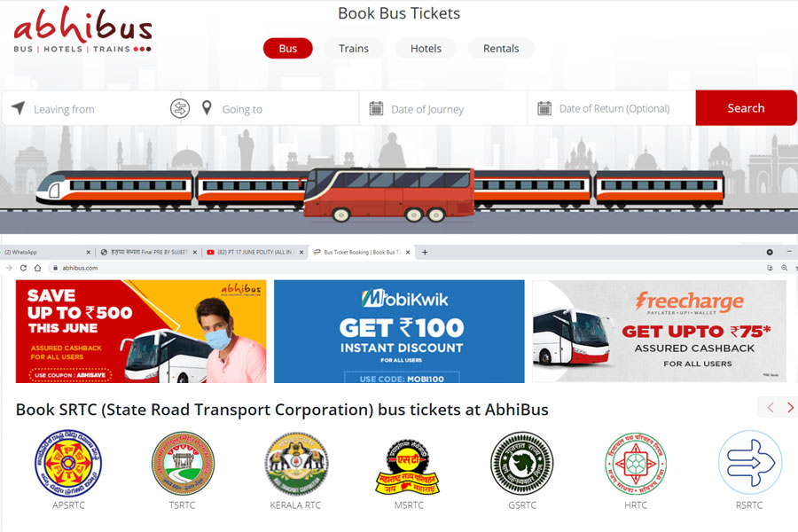Open the APSRTC operator logo
The height and width of the screenshot is (532, 798).
(x=68, y=463)
